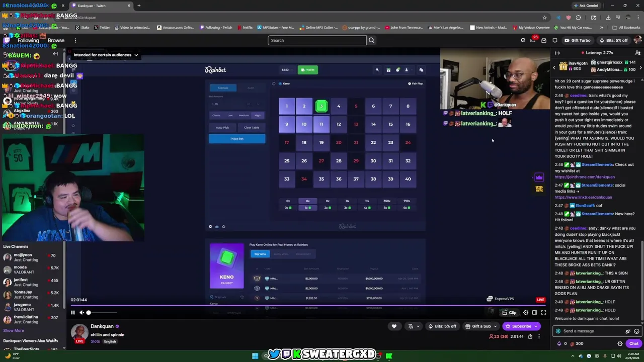Pause the Dankquan stream
Image resolution: width=644 pixels, height=362 pixels.
click(72, 313)
